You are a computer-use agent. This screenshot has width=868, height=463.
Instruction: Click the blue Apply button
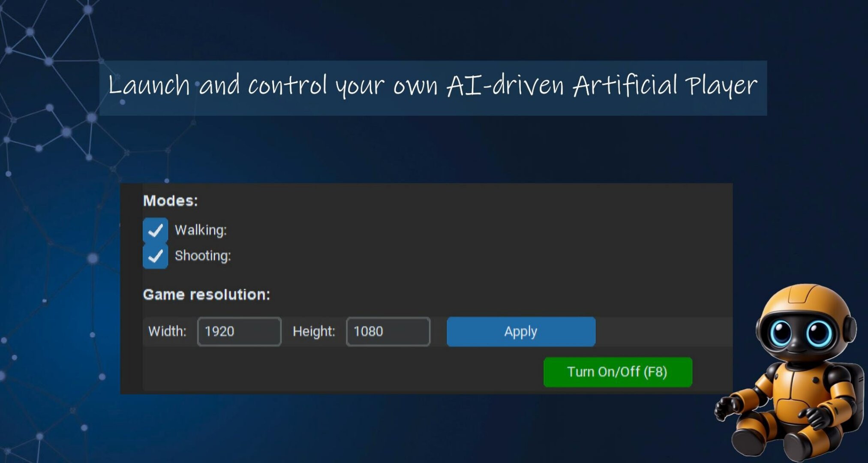click(x=520, y=331)
